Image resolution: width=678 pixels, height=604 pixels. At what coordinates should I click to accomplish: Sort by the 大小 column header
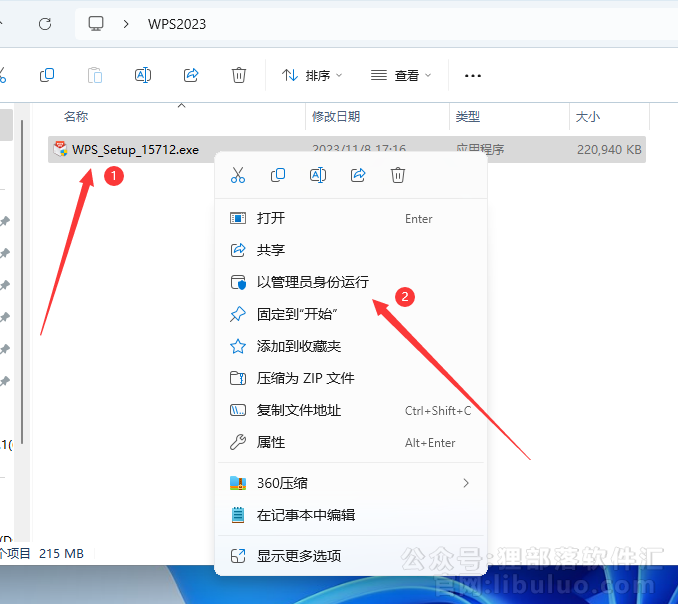pos(588,116)
